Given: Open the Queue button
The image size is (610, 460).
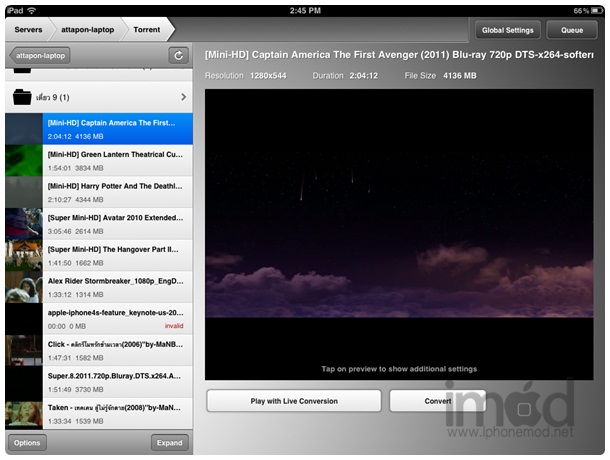Looking at the screenshot, I should 572,30.
